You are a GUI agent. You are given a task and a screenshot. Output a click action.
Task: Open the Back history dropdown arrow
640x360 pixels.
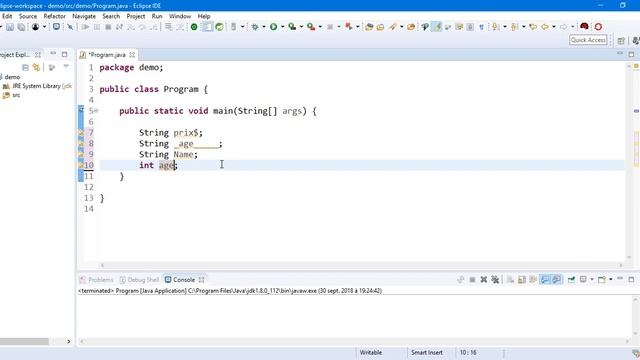pos(554,27)
